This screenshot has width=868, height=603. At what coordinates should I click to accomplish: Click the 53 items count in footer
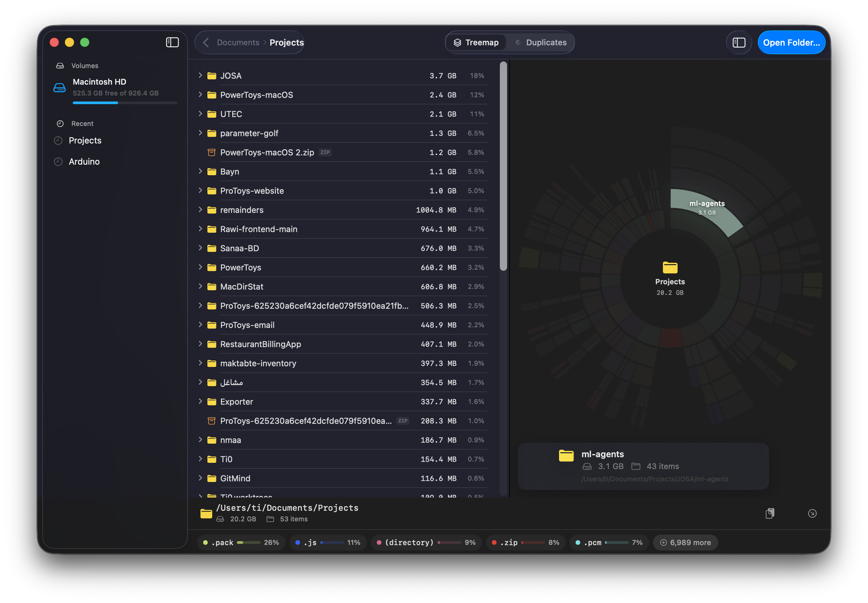point(294,519)
